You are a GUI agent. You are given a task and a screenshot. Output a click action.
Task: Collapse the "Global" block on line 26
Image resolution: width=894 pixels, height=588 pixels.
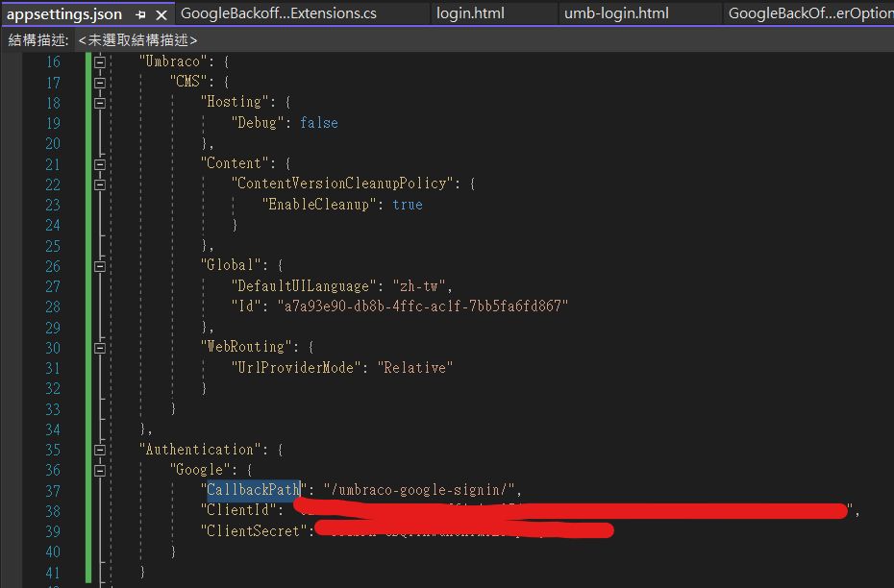pos(100,266)
